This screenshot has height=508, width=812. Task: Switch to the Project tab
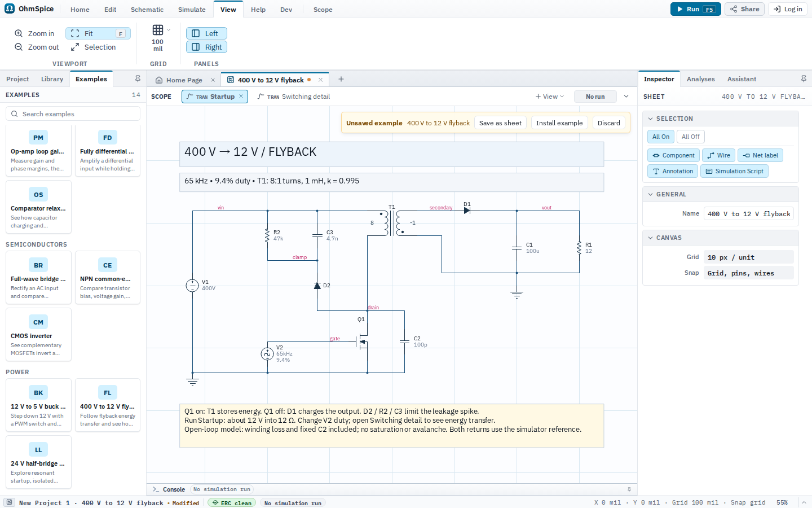click(x=17, y=79)
